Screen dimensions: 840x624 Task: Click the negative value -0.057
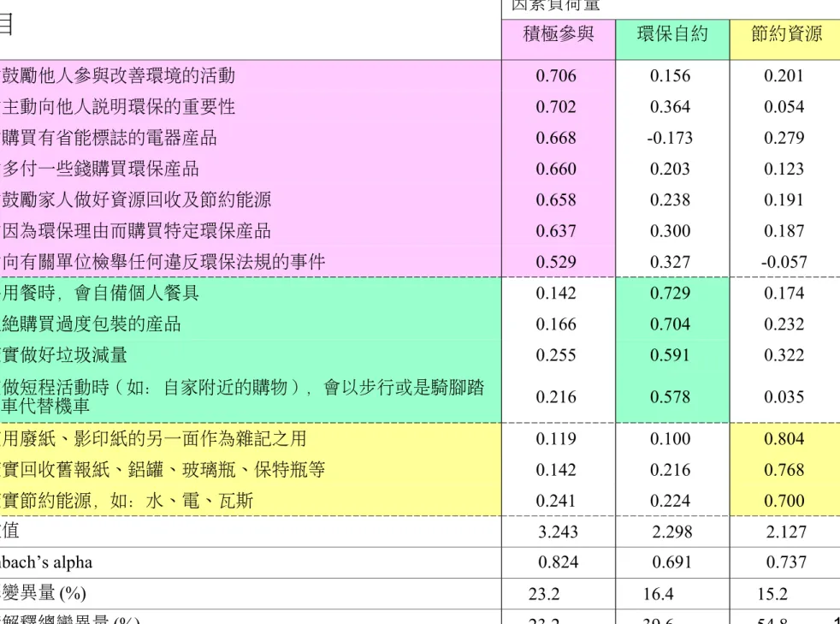coord(784,262)
